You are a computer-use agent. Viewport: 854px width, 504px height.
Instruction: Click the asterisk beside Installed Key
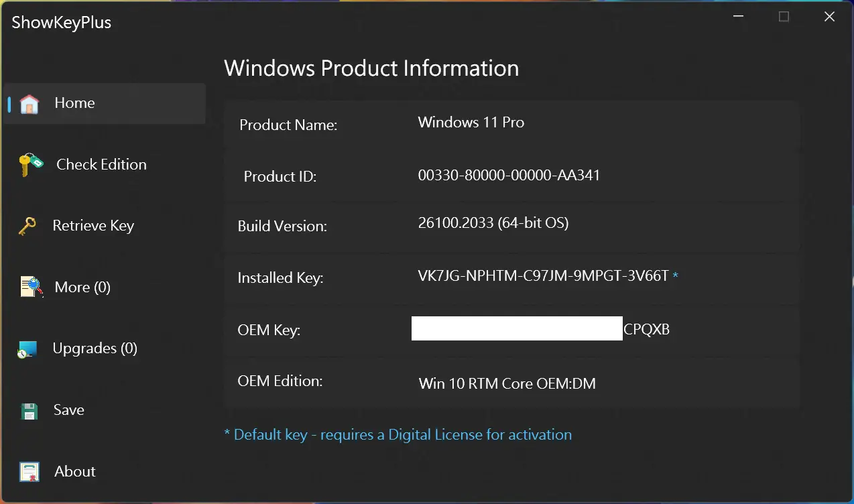pos(676,276)
